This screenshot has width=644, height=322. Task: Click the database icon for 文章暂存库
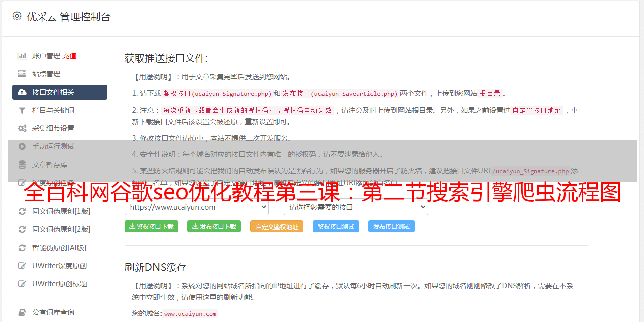pos(22,165)
